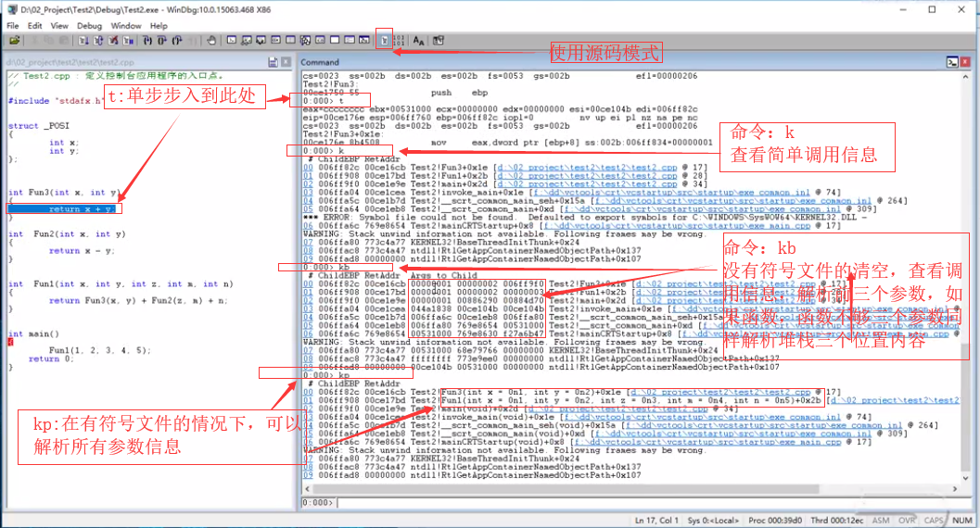Switch Source mode off (101 icon)

[x=400, y=41]
